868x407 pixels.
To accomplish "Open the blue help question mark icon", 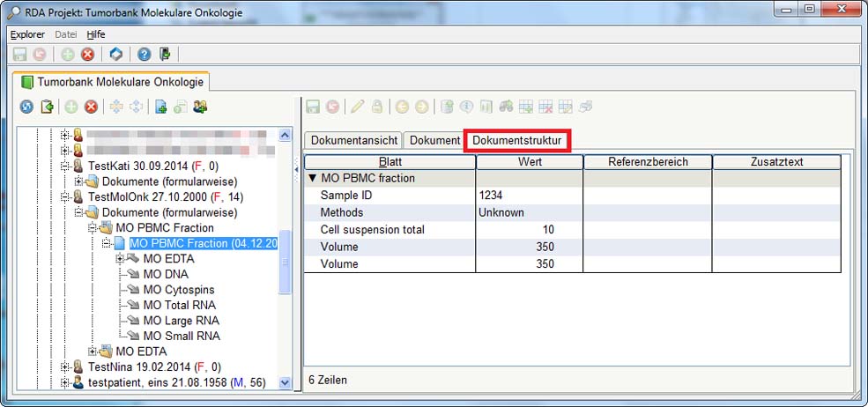I will click(144, 55).
